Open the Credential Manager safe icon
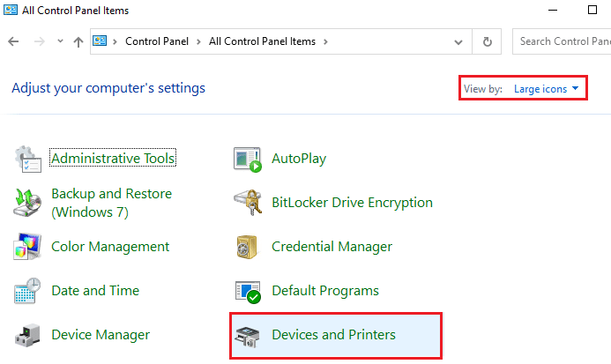This screenshot has width=611, height=364. pyautogui.click(x=247, y=247)
